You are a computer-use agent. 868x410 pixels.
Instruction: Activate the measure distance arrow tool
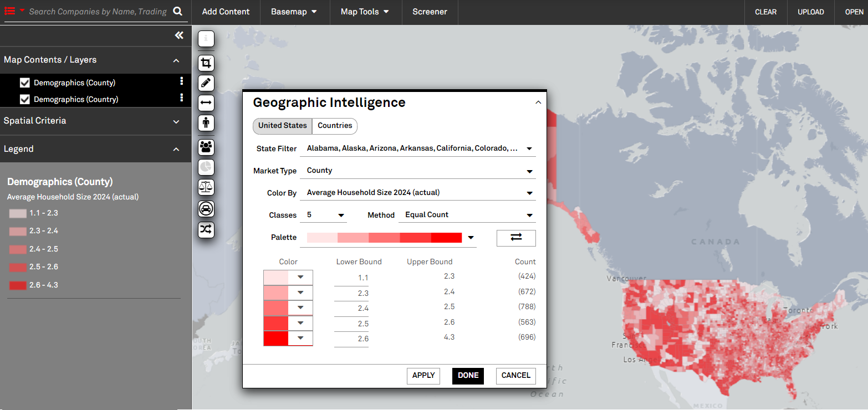coord(206,102)
